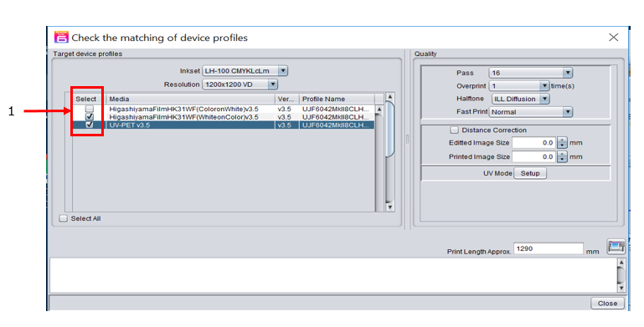
Task: Enable the Distance Correction checkbox
Action: [454, 130]
